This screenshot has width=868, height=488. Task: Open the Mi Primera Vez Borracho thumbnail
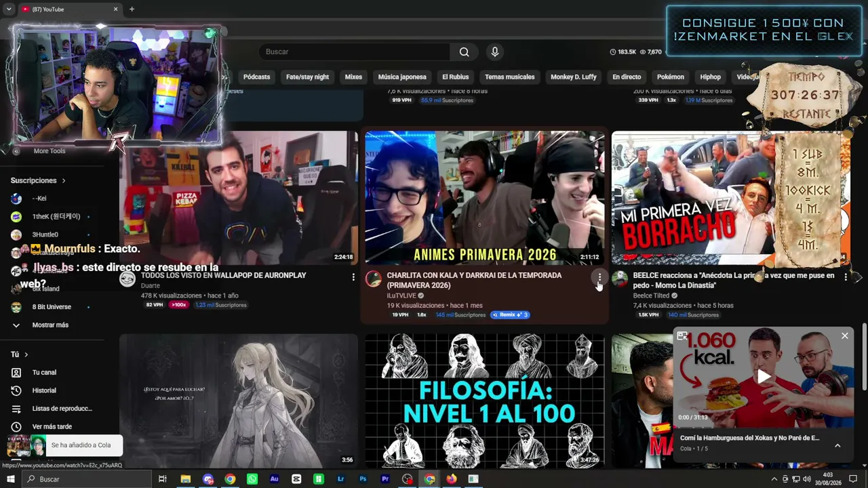coord(731,197)
